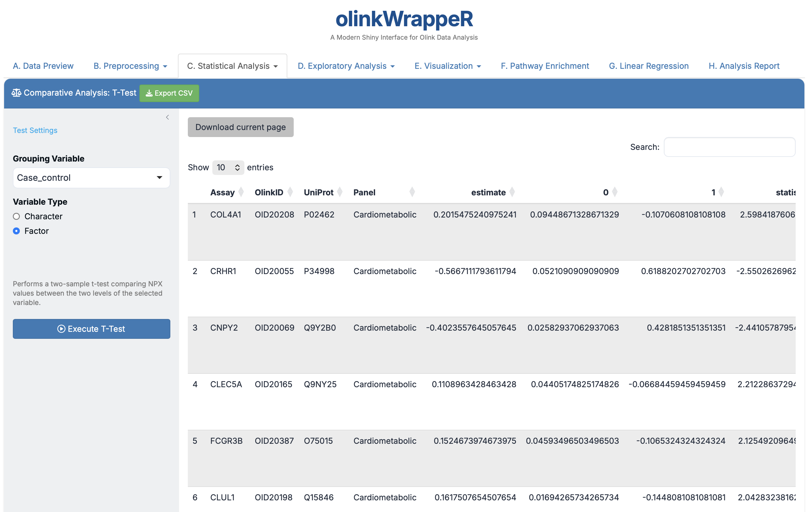Image resolution: width=812 pixels, height=512 pixels.
Task: Click the green Export CSV button
Action: pyautogui.click(x=169, y=93)
